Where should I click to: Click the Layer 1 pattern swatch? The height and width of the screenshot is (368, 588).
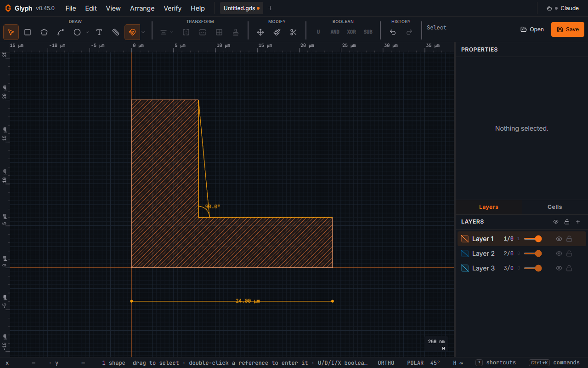[465, 239]
